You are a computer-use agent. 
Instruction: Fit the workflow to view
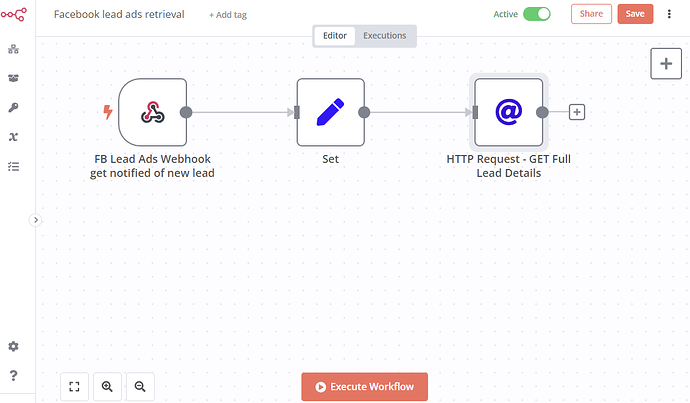[x=74, y=386]
